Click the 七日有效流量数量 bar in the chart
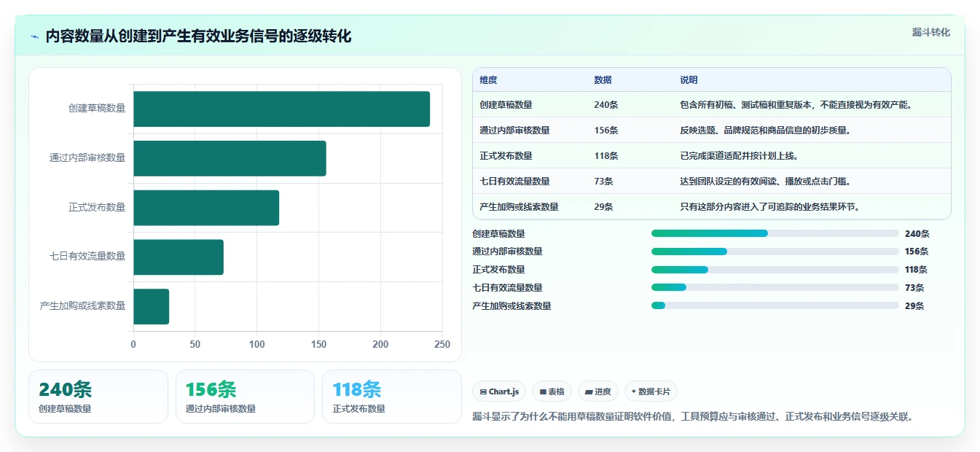Screen dimensions: 980x452 179,257
